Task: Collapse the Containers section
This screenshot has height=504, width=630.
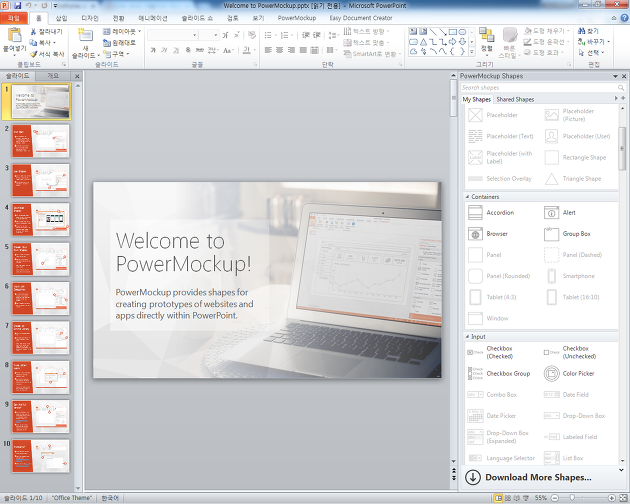Action: click(467, 197)
